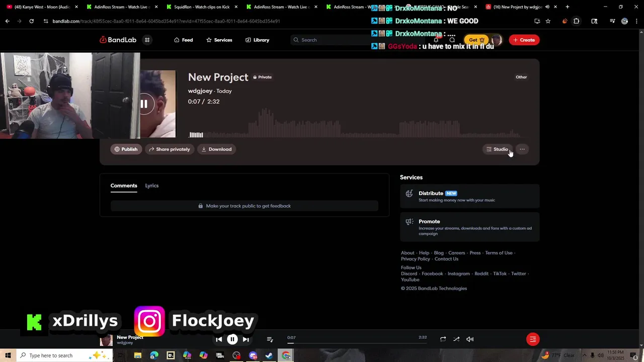Download the New Project track

coord(216,149)
